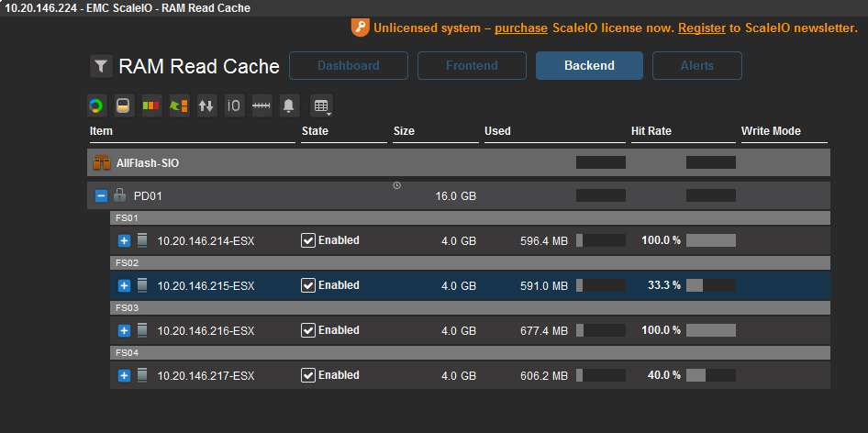The height and width of the screenshot is (433, 868).
Task: Expand the 10.20.146.216-ESX row
Action: click(x=124, y=331)
